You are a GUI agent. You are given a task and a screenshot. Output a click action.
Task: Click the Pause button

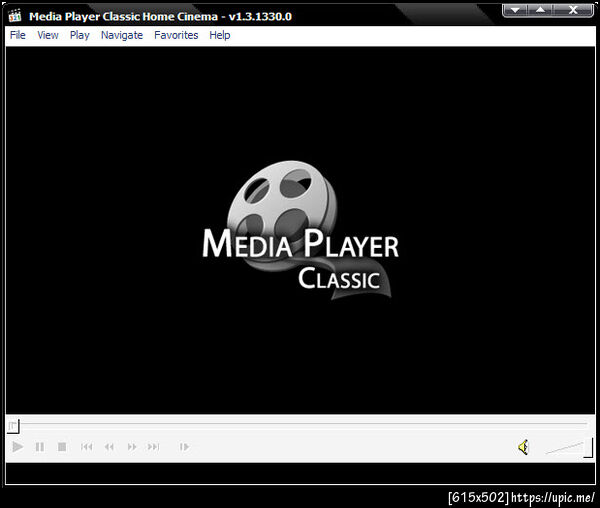(39, 446)
